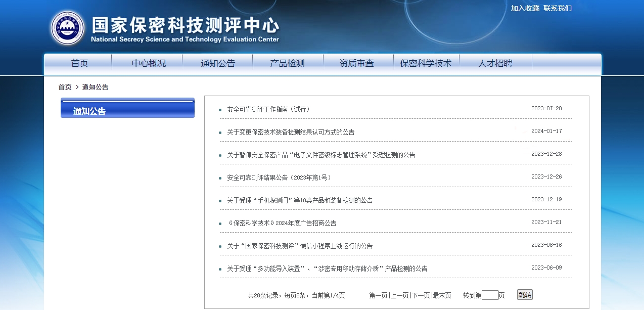Select 产品检测 in the navigation bar
The image size is (644, 310).
287,64
